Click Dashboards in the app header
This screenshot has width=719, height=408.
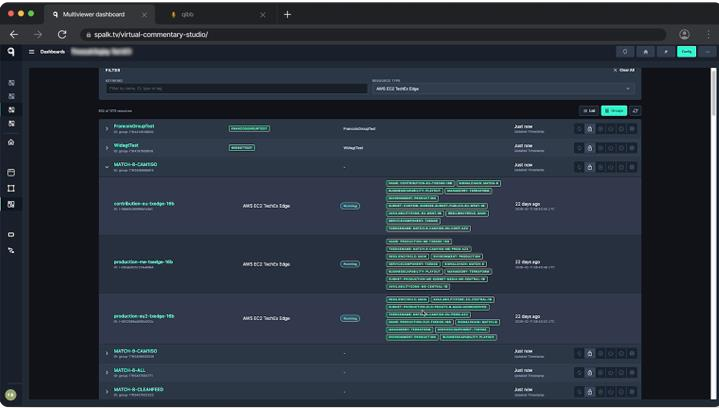pos(52,52)
